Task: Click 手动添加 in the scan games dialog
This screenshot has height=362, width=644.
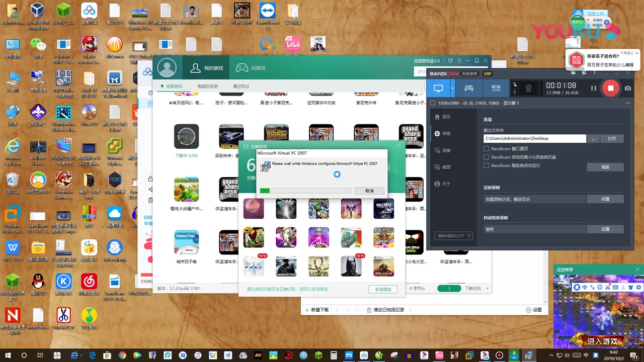Action: point(383,289)
